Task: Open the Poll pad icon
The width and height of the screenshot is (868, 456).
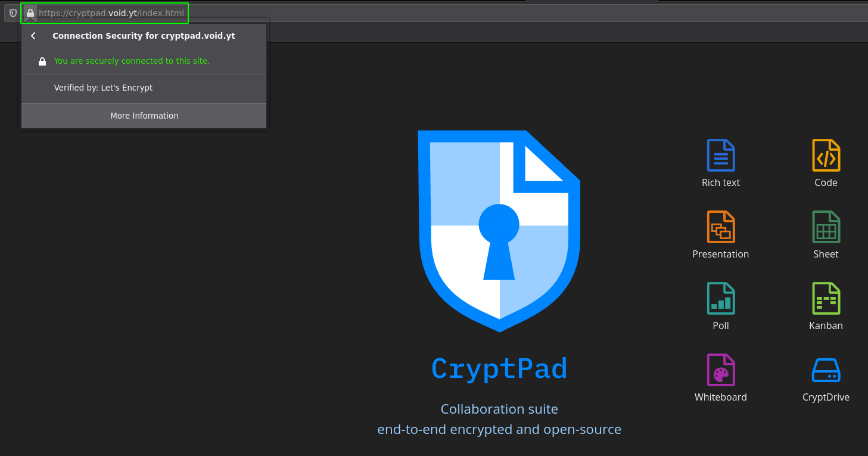Action: pos(720,299)
